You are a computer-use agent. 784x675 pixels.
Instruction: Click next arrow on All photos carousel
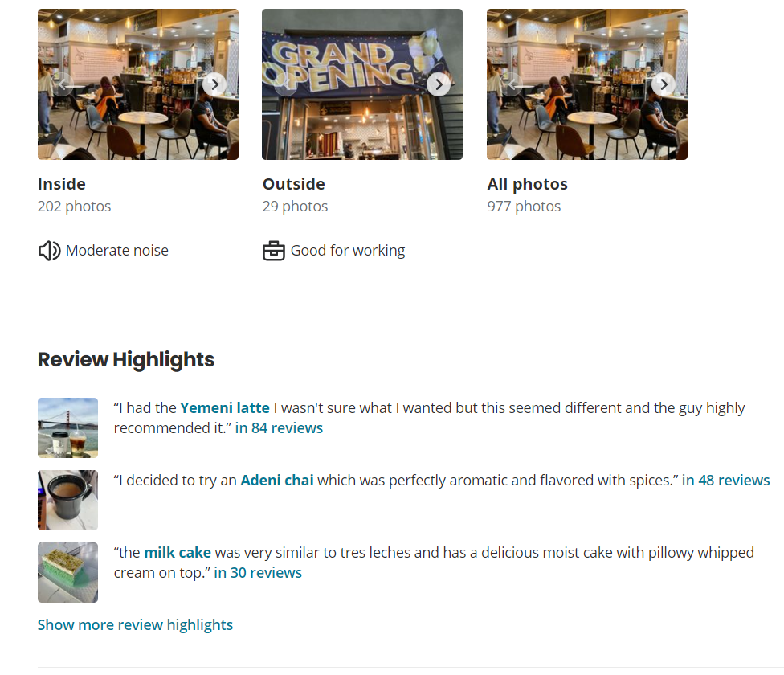pos(664,84)
